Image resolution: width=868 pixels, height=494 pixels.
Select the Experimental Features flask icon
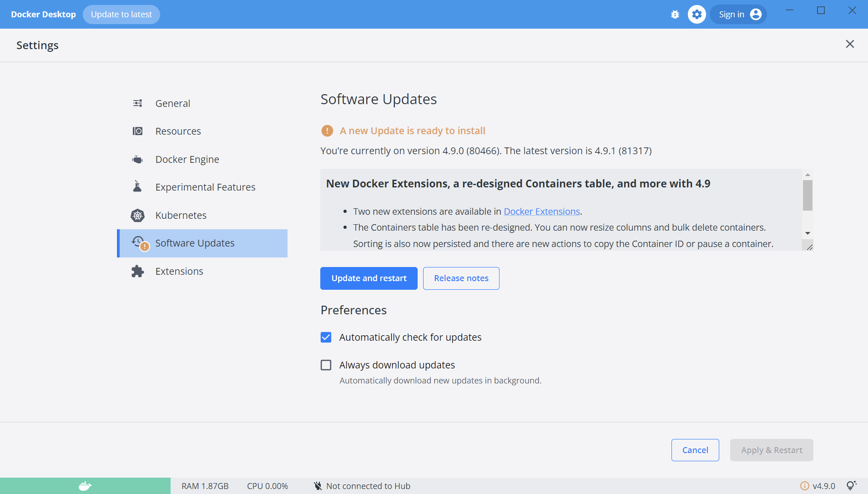pyautogui.click(x=137, y=187)
